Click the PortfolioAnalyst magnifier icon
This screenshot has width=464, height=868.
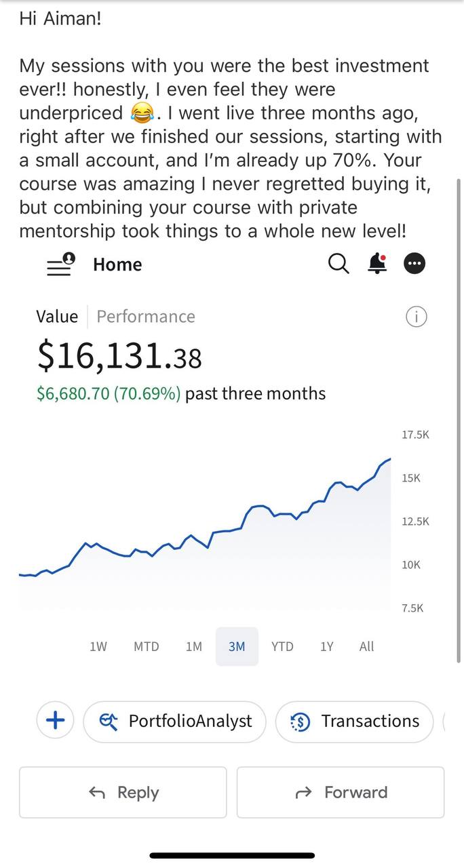(109, 722)
